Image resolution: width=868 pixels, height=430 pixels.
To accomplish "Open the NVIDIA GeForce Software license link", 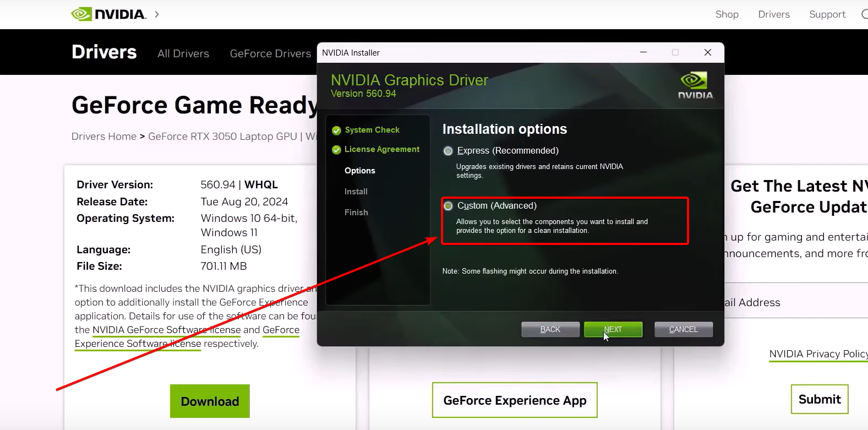I will point(167,330).
